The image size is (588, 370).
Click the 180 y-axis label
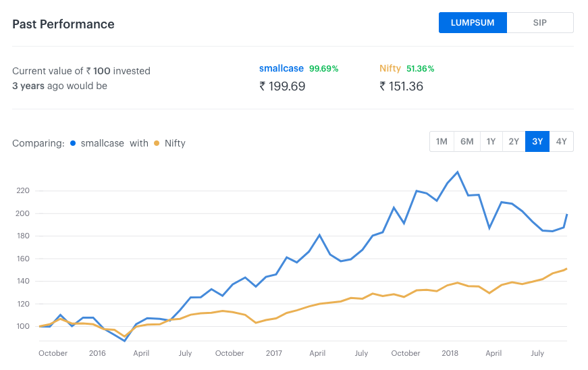23,236
